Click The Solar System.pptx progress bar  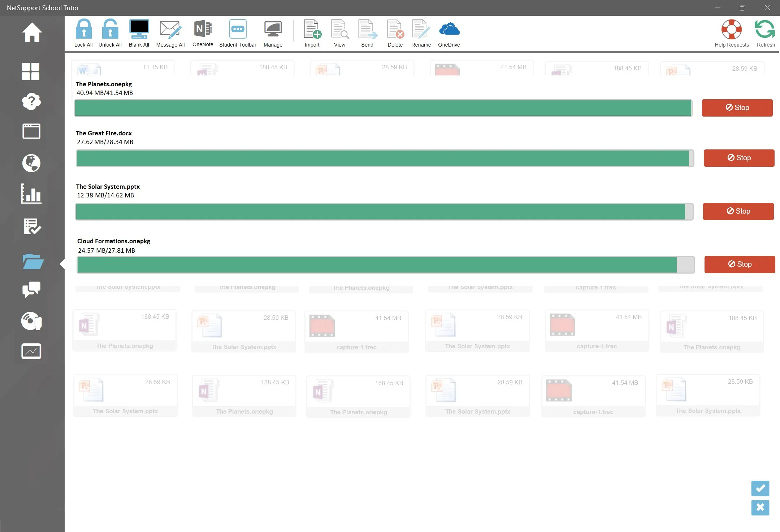click(384, 212)
